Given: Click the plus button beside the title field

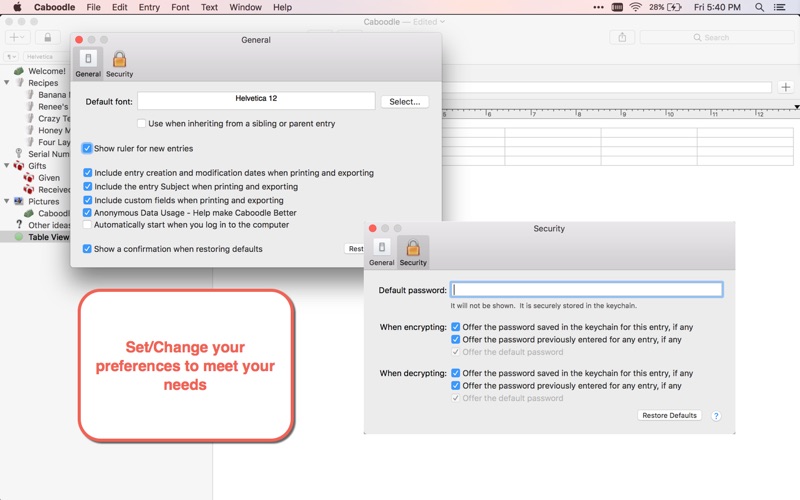Looking at the screenshot, I should pos(786,87).
